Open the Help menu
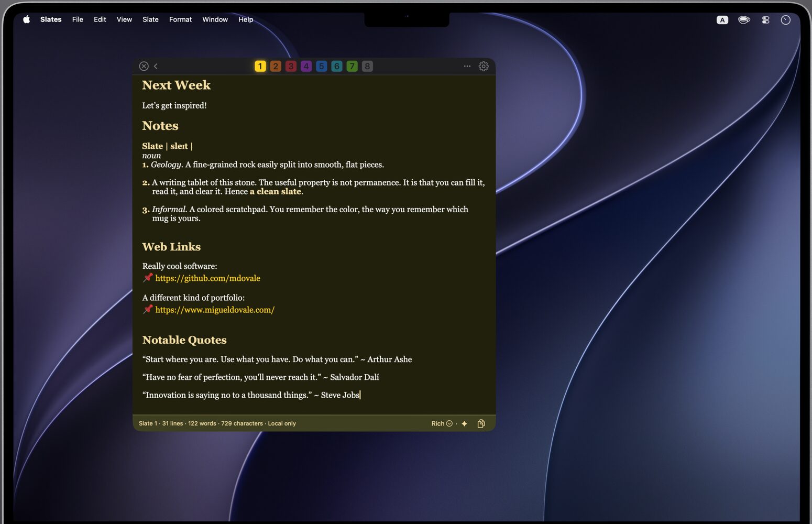This screenshot has width=812, height=524. [x=246, y=19]
